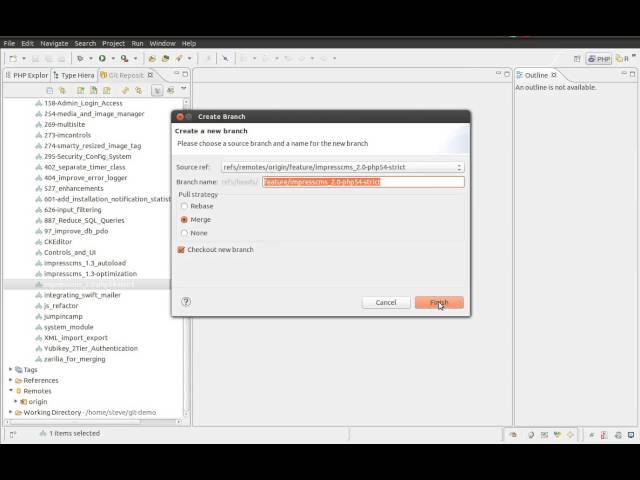This screenshot has height=480, width=640.
Task: Minimize the Git Repositories panel
Action: point(177,73)
